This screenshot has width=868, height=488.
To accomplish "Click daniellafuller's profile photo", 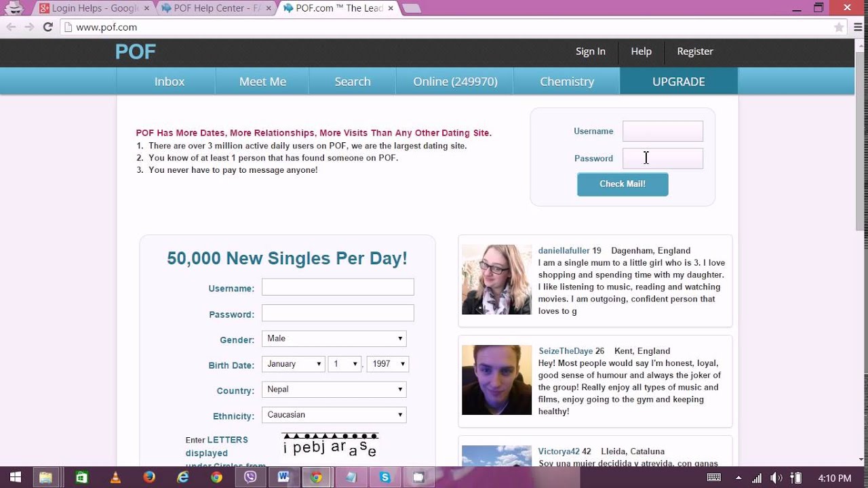I will (x=497, y=279).
